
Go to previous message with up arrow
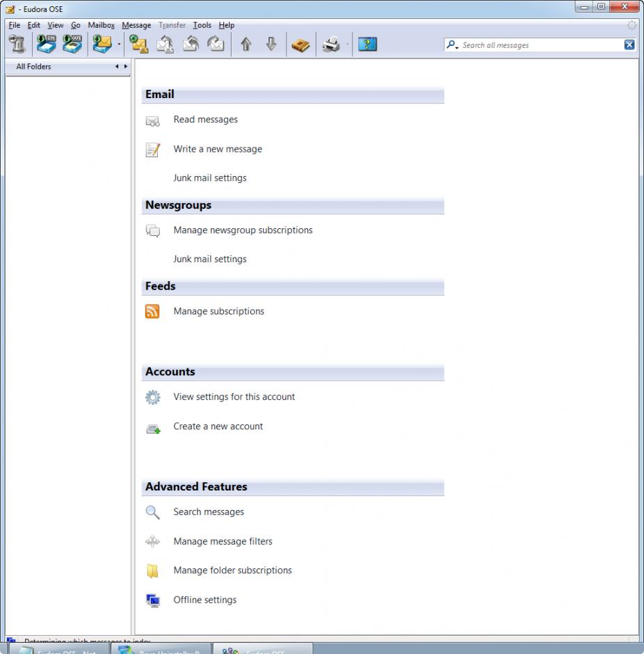246,45
